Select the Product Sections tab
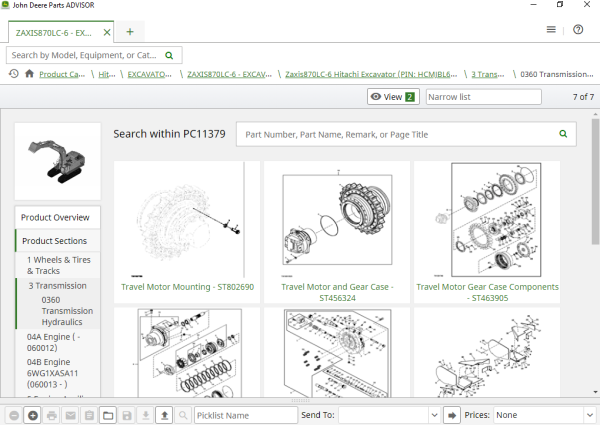Screen dimensions: 600x425 pos(57,241)
